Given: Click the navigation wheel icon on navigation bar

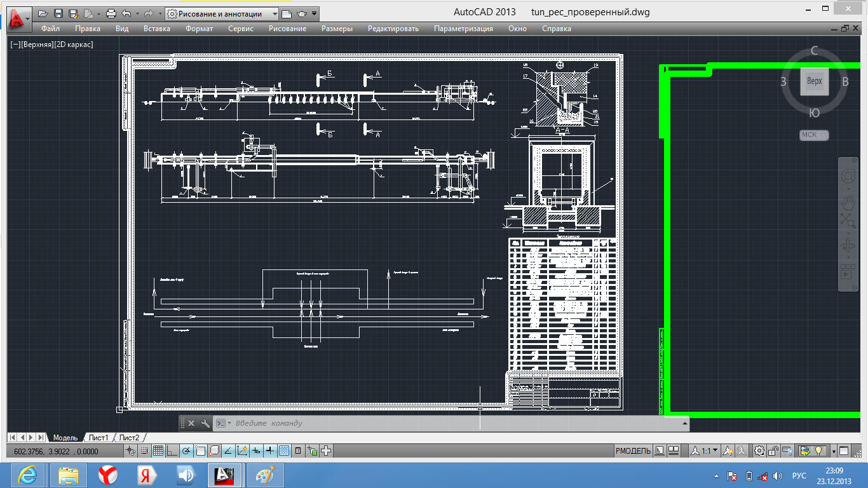Looking at the screenshot, I should point(848,176).
